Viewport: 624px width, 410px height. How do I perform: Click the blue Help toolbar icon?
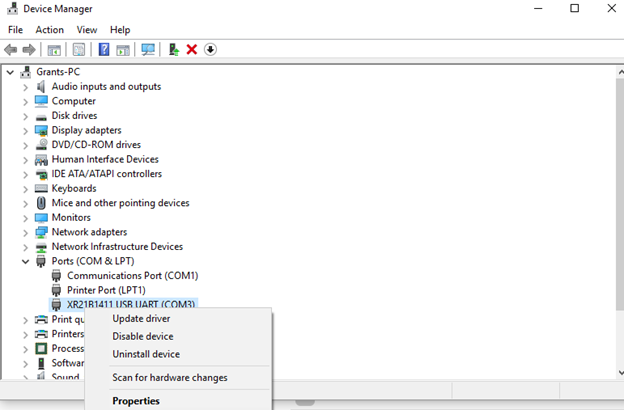pyautogui.click(x=104, y=50)
